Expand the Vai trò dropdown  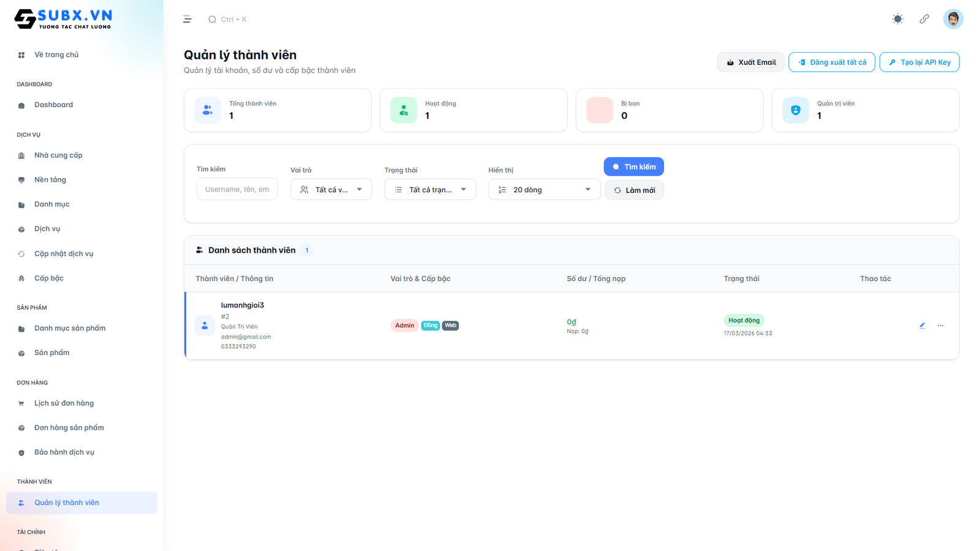331,190
